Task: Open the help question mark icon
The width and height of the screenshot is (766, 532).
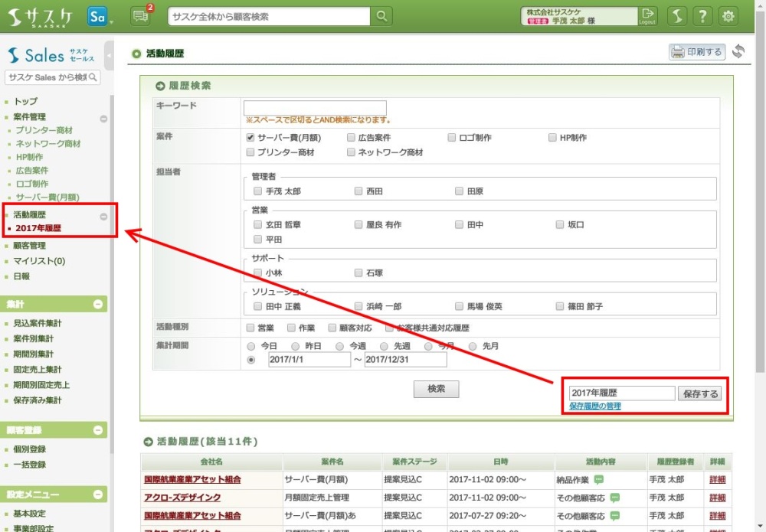Action: point(702,16)
